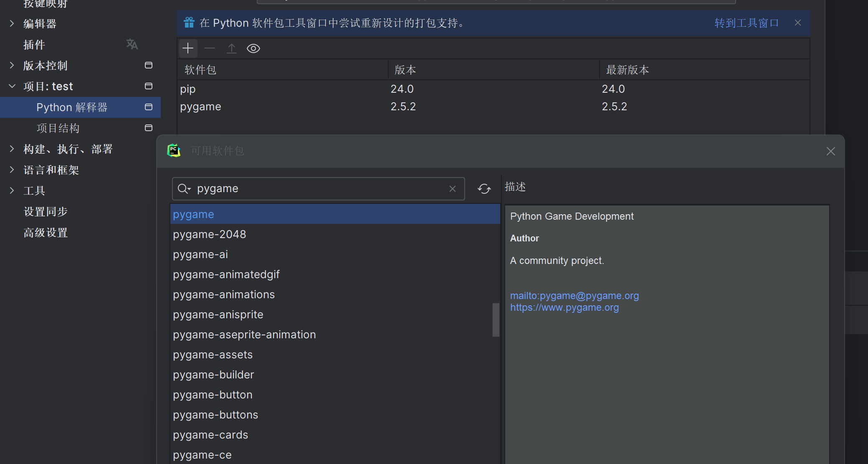Screen dimensions: 868x464
Task: Open the 转到工具窗口 link
Action: [x=747, y=23]
